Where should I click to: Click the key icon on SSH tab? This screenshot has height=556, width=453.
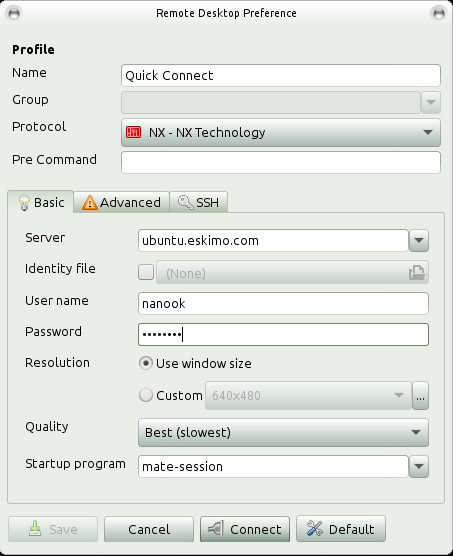click(185, 202)
